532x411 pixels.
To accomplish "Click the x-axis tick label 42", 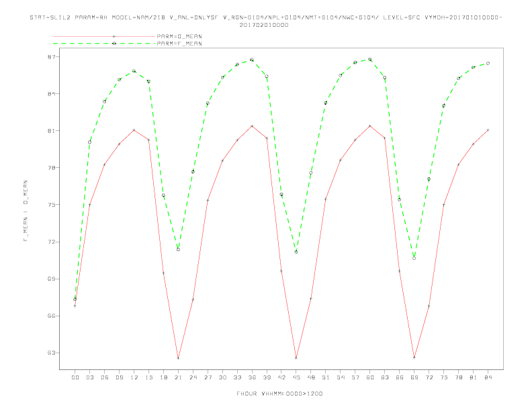I will tap(281, 377).
